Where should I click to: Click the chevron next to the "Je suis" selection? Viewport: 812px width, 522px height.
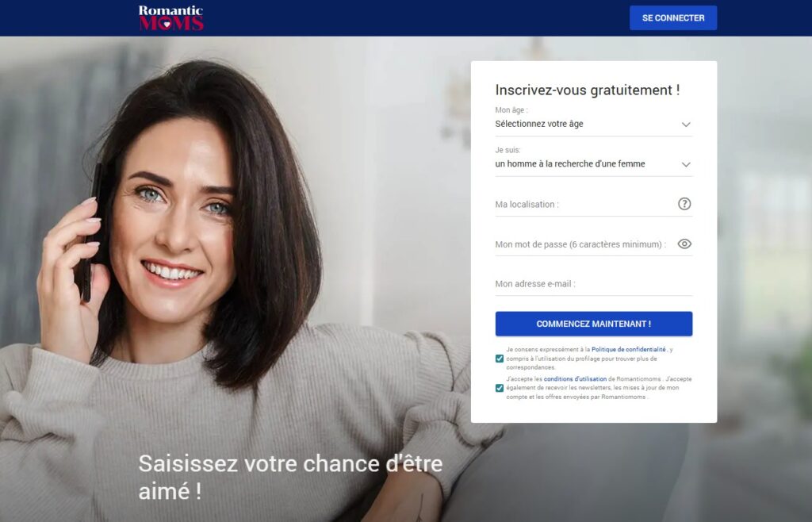pyautogui.click(x=686, y=165)
